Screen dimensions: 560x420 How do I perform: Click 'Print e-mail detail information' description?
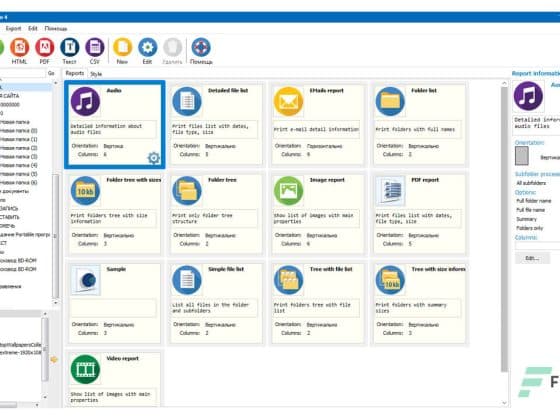point(316,129)
